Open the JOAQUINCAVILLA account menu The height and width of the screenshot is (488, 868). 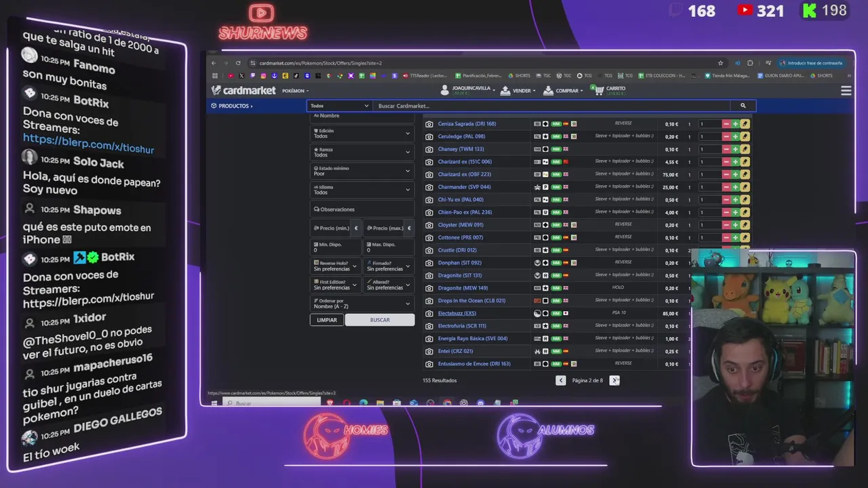point(467,89)
